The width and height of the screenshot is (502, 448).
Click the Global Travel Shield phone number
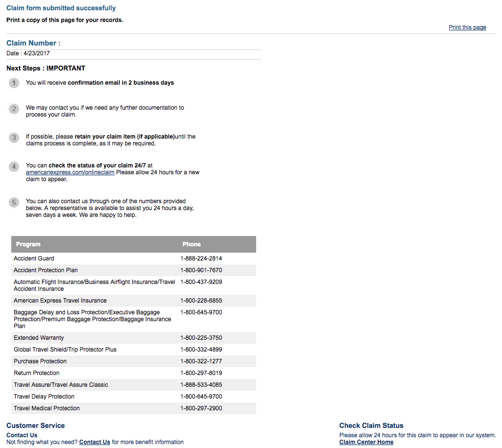[x=201, y=350]
